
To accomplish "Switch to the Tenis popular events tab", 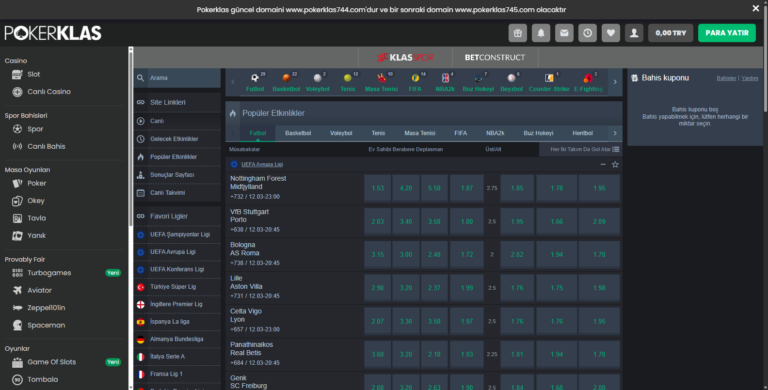I will (x=378, y=133).
